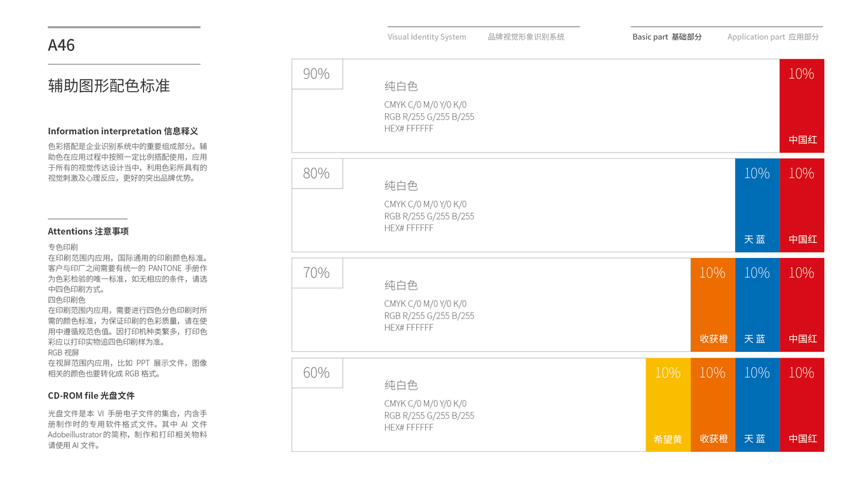Click the CMYK value in the 80% row

425,205
